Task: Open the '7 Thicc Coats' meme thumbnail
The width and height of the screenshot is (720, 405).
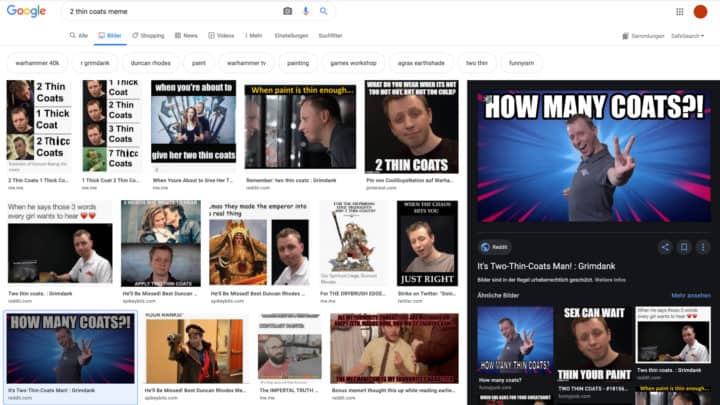Action: tap(112, 126)
